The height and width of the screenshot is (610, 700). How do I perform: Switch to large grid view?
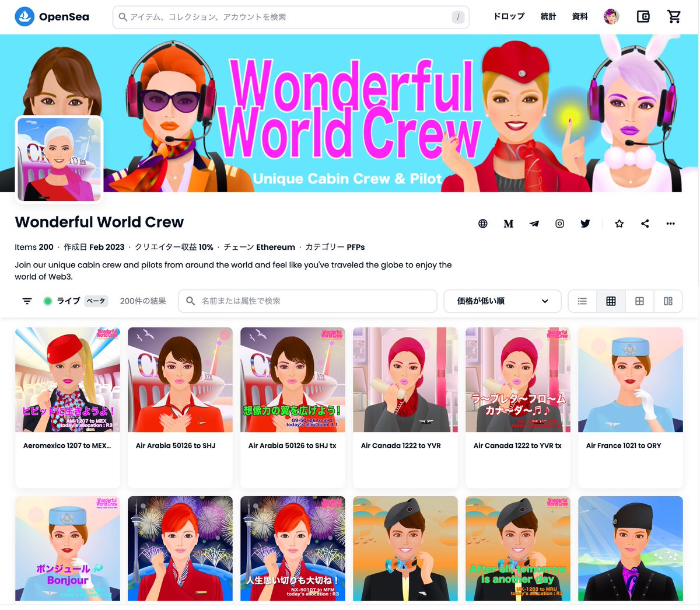tap(639, 301)
